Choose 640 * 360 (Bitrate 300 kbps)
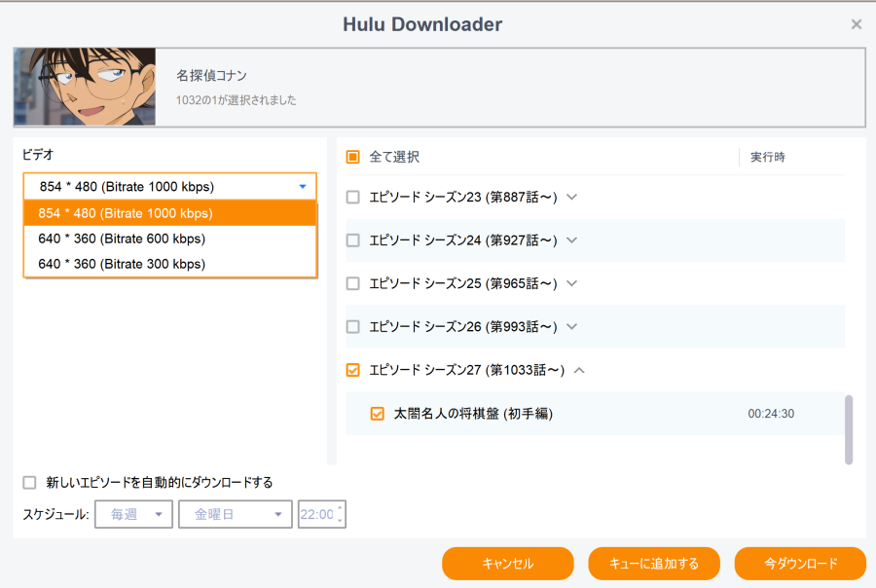Screen dimensions: 876x588 pyautogui.click(x=169, y=264)
